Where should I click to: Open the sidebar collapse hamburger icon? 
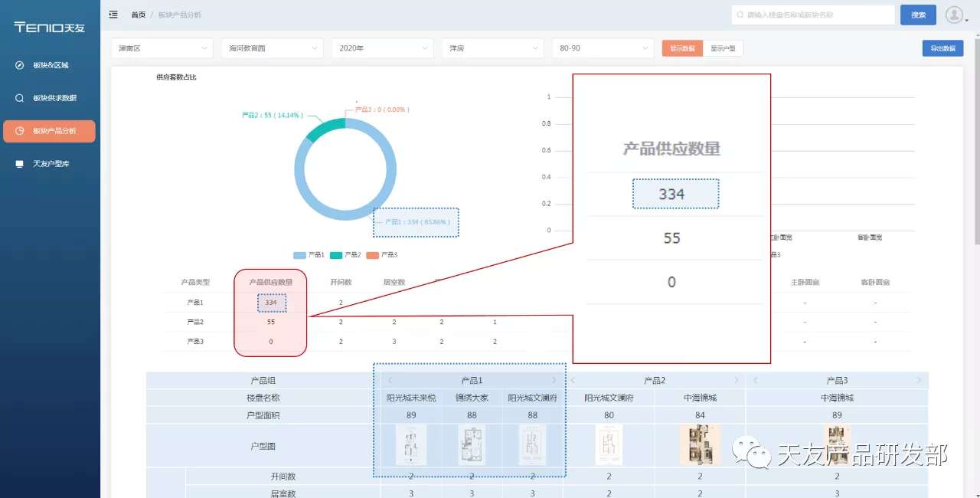(113, 14)
